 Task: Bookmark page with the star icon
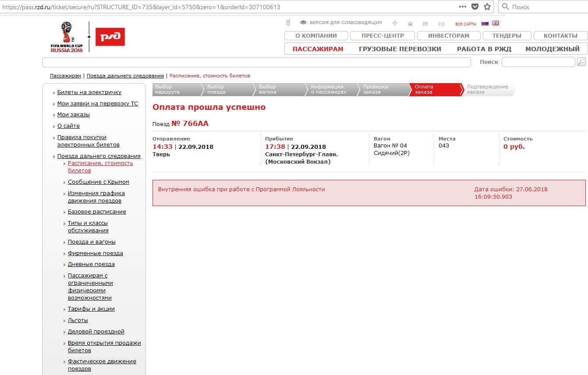pos(487,7)
